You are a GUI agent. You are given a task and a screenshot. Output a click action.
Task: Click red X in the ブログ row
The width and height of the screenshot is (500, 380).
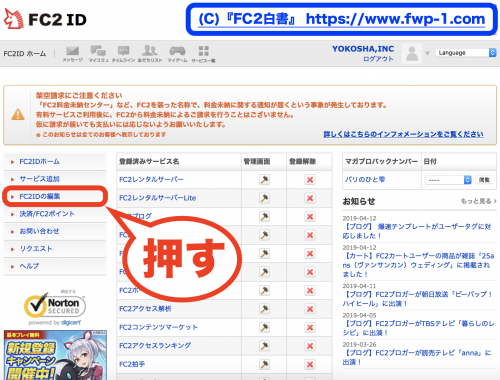pos(310,217)
